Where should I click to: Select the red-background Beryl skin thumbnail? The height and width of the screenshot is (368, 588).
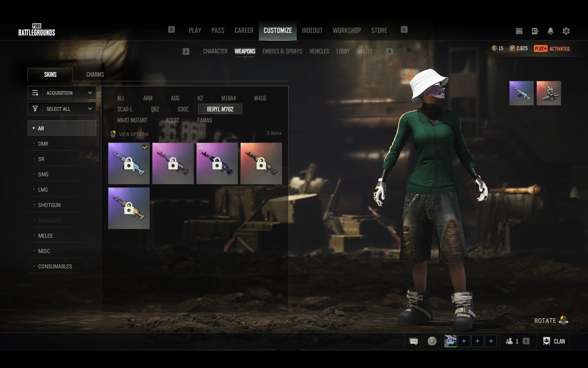[x=261, y=164]
